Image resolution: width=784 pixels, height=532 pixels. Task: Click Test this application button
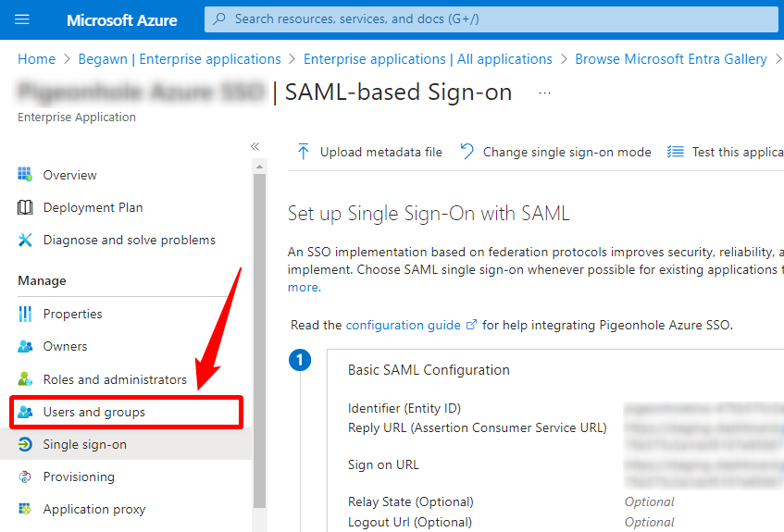click(726, 152)
